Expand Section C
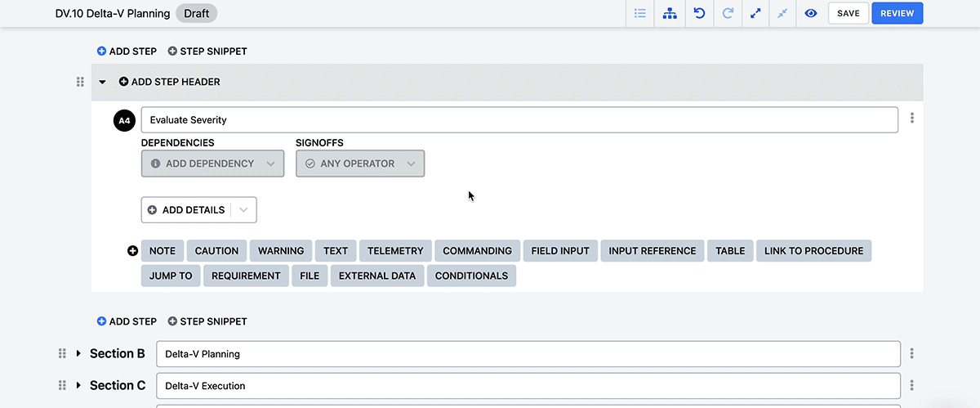This screenshot has width=980, height=408. click(78, 385)
